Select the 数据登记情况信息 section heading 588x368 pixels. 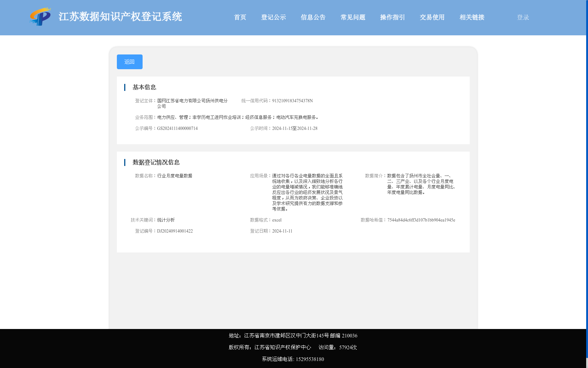(156, 162)
